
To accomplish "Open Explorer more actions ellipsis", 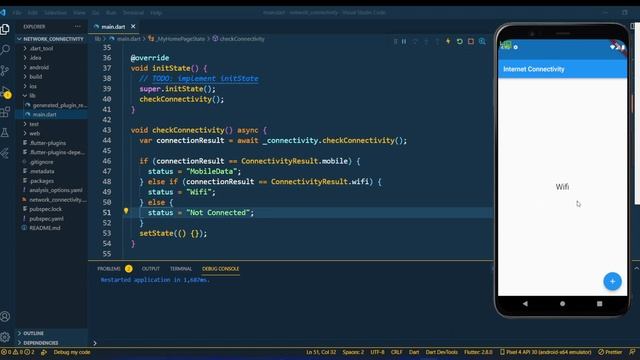I will [78, 27].
